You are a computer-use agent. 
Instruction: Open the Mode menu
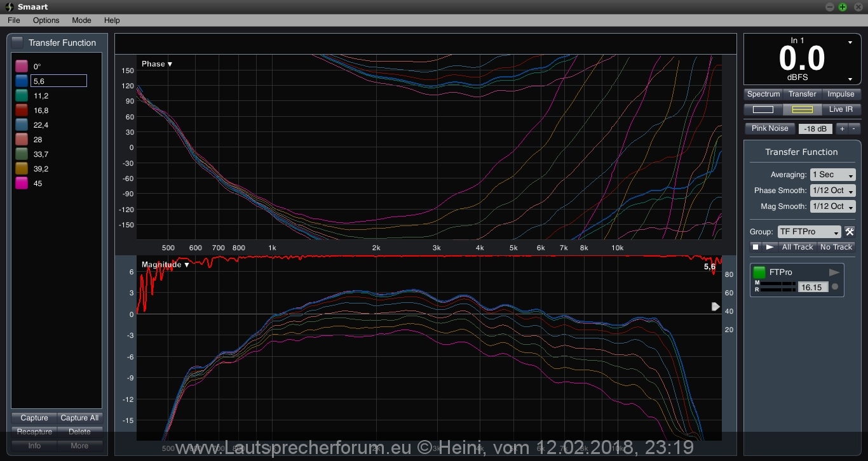[81, 20]
